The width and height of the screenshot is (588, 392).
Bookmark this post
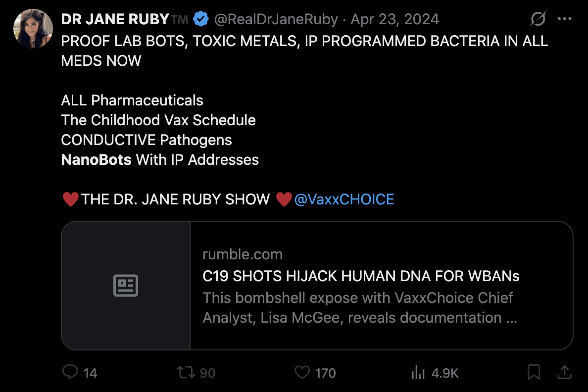click(534, 372)
